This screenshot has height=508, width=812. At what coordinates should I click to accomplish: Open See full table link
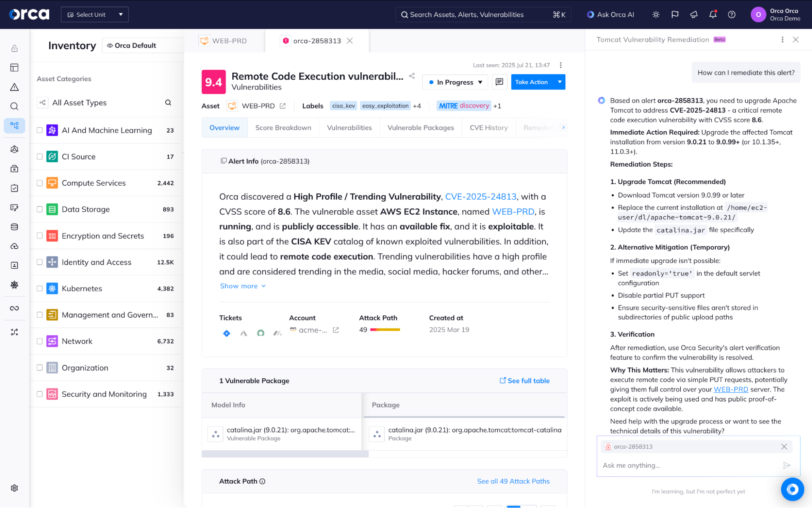[524, 381]
